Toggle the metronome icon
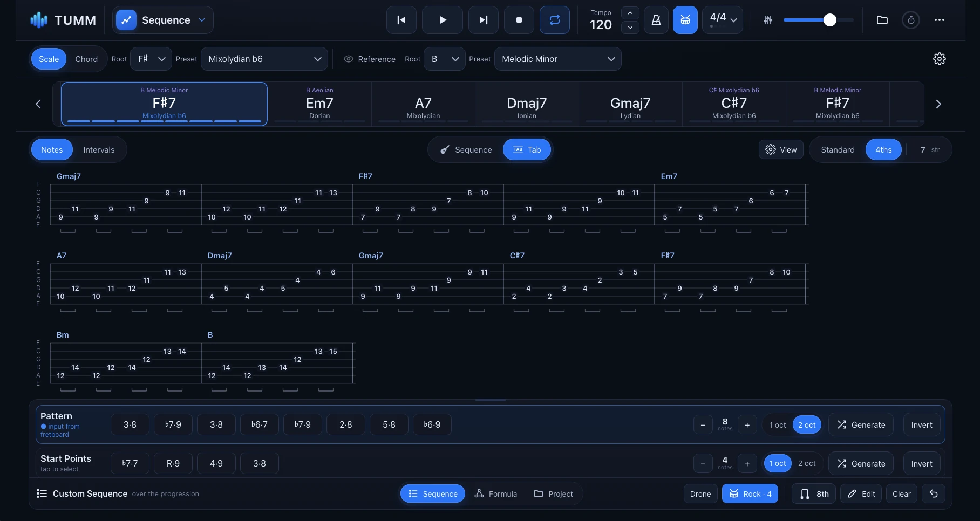The width and height of the screenshot is (980, 521). click(656, 20)
